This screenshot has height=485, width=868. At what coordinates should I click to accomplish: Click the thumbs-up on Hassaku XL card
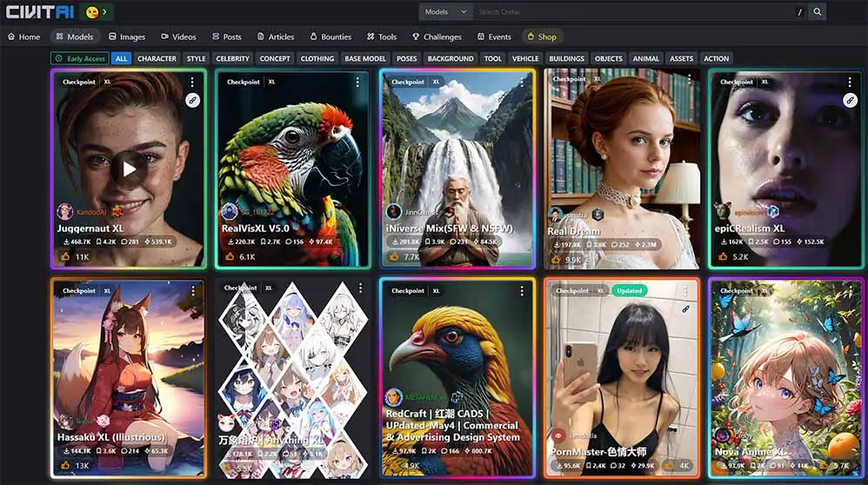coord(66,466)
